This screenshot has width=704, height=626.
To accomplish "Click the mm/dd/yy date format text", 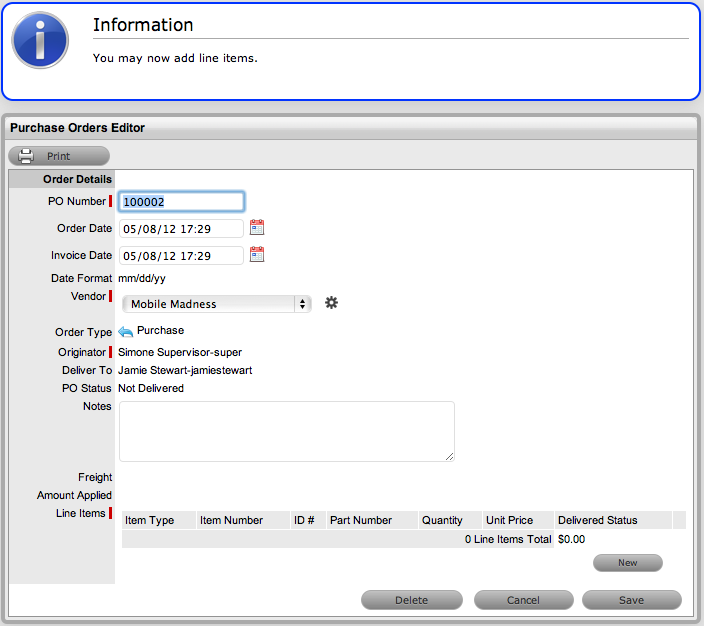I will click(142, 278).
